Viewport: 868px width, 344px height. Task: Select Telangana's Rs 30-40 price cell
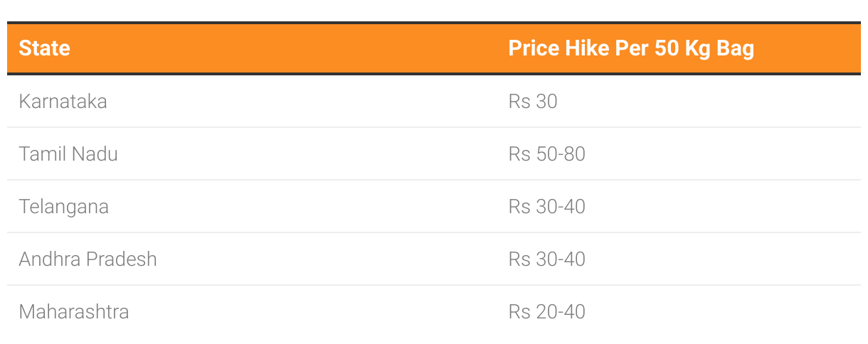coord(546,207)
